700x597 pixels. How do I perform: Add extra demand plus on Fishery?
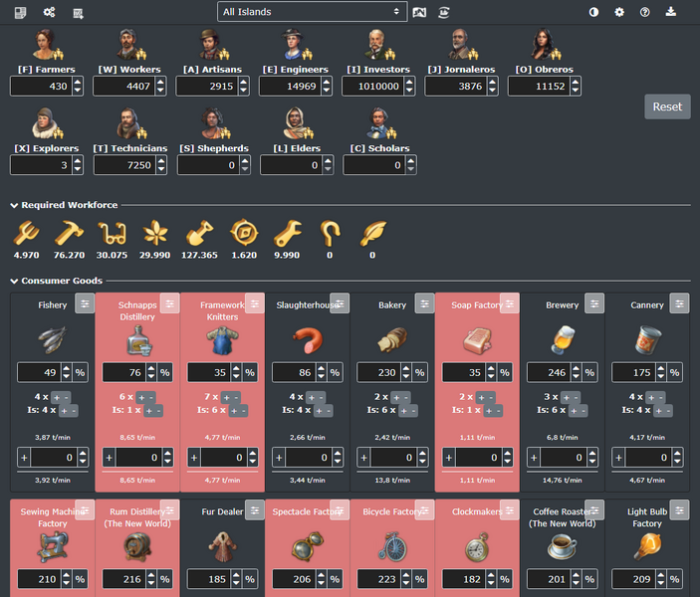[25, 458]
